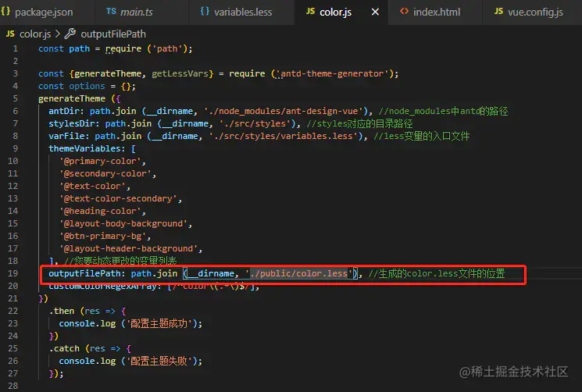Image resolution: width=582 pixels, height=392 pixels.
Task: Switch to the package.json tab
Action: click(44, 12)
